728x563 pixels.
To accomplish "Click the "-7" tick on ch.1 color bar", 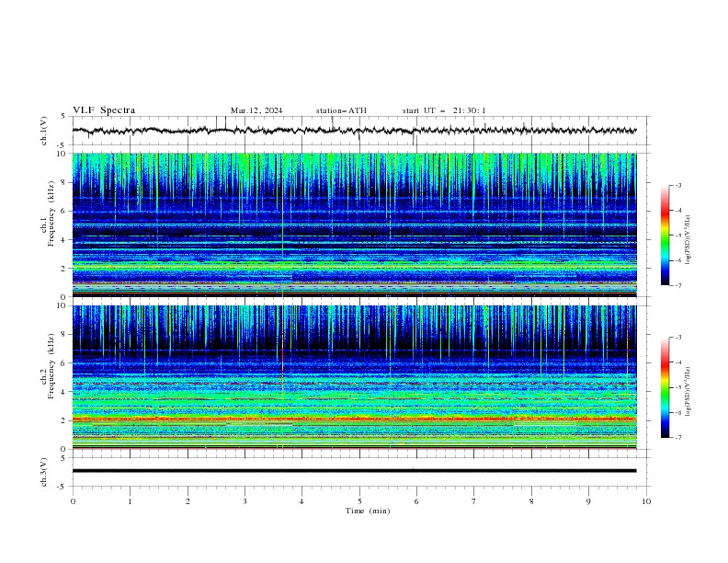I will click(678, 286).
